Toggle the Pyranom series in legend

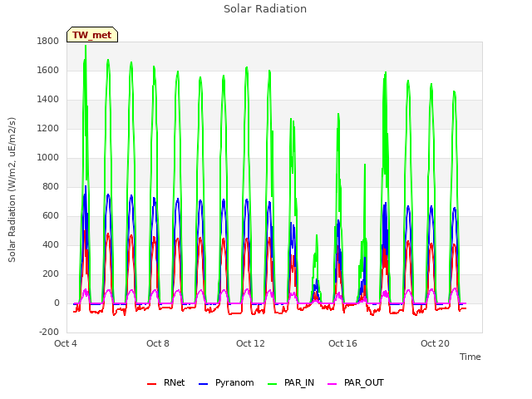coord(226,382)
